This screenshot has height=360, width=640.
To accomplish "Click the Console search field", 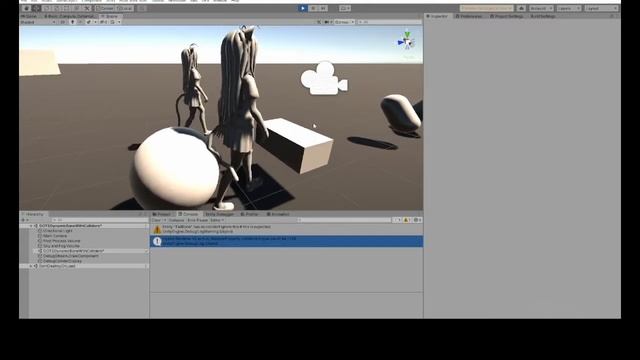I will click(344, 220).
